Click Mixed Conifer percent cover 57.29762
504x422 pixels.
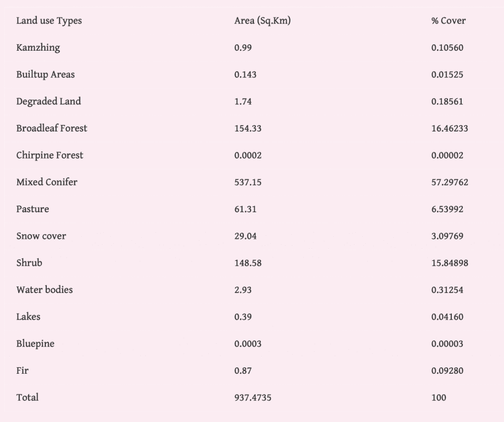tap(449, 182)
